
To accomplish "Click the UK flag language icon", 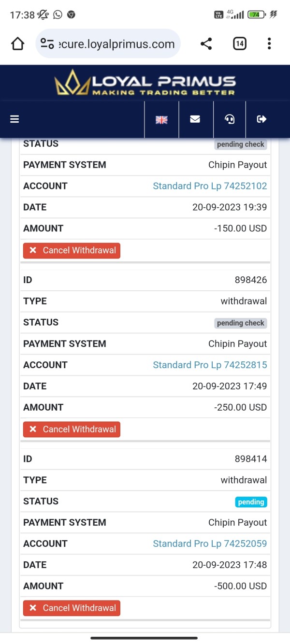I will [161, 119].
